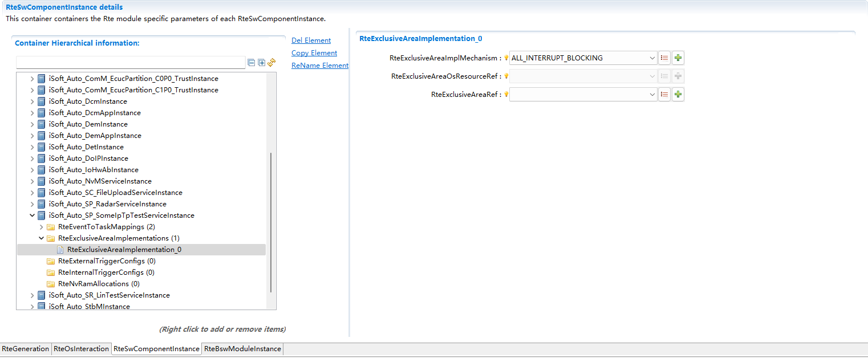
Task: Click lightbulb hint next to RteExclusiveAreaRef label
Action: tap(506, 95)
